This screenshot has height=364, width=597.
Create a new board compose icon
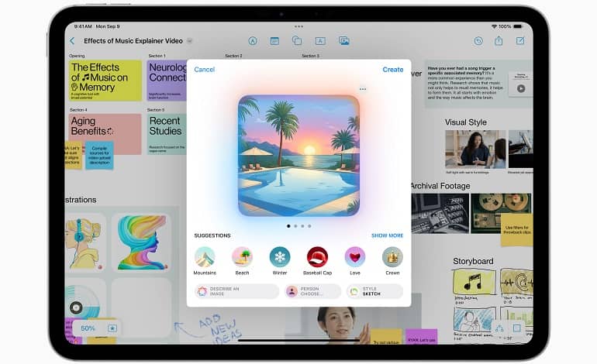tap(520, 41)
